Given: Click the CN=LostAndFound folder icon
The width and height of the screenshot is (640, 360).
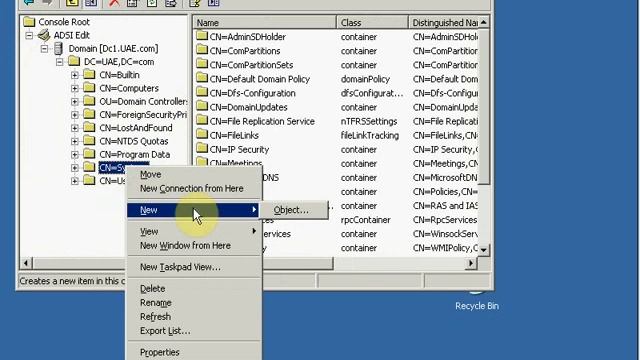Looking at the screenshot, I should tap(89, 128).
